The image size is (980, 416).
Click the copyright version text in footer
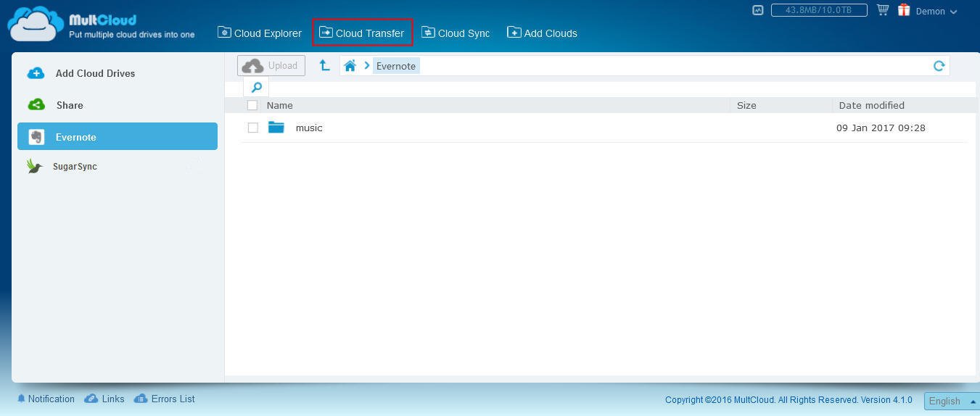pos(788,400)
